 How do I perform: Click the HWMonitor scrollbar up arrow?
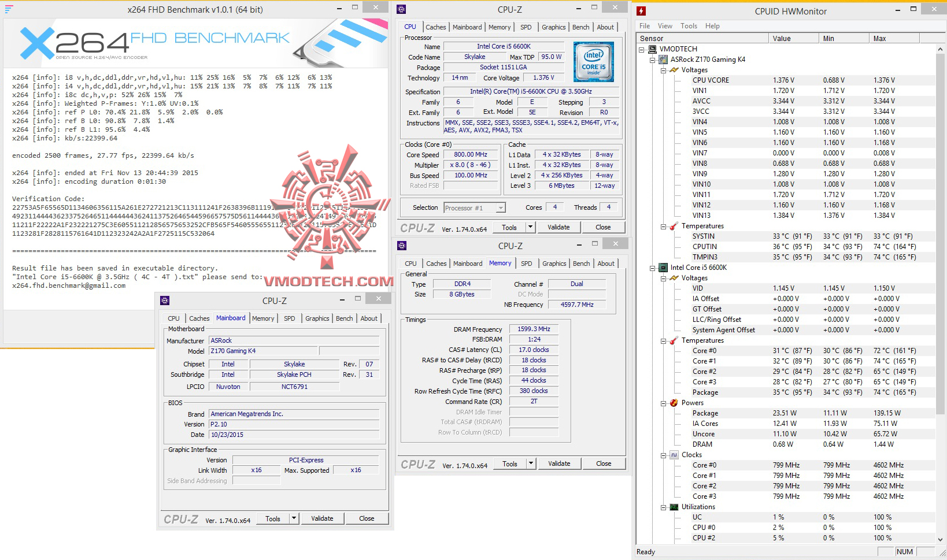tap(941, 49)
